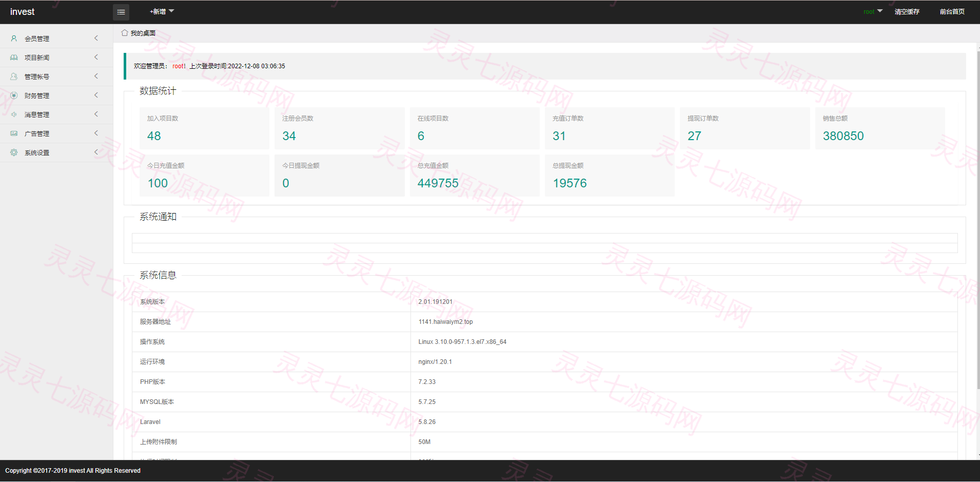Click the 会员管理 user icon

tap(14, 38)
